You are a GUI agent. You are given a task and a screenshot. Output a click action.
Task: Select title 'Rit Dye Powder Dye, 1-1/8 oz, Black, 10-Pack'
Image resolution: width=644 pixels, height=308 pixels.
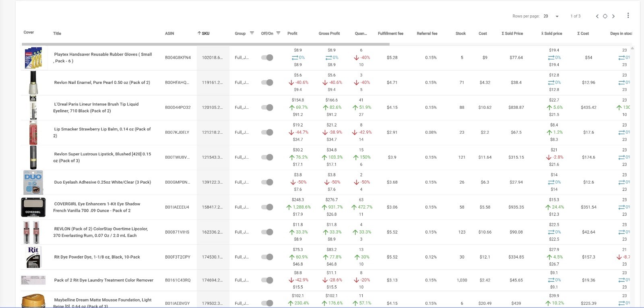[97, 257]
